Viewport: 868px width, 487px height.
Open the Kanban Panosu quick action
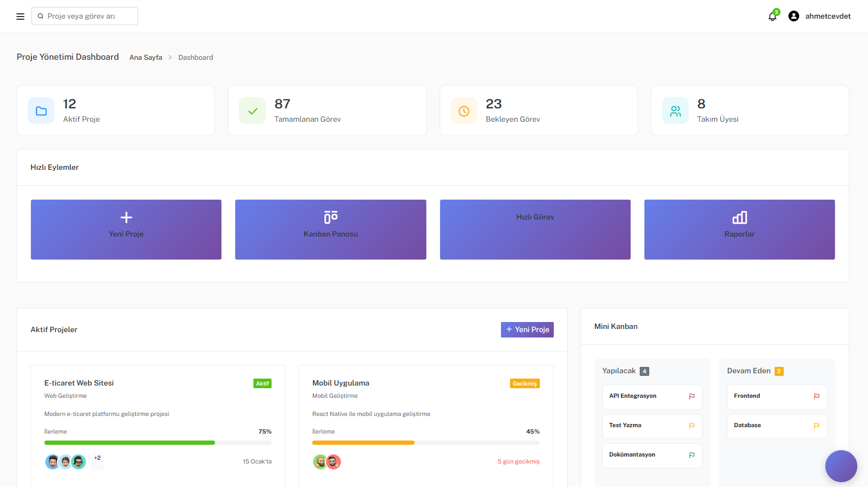330,230
